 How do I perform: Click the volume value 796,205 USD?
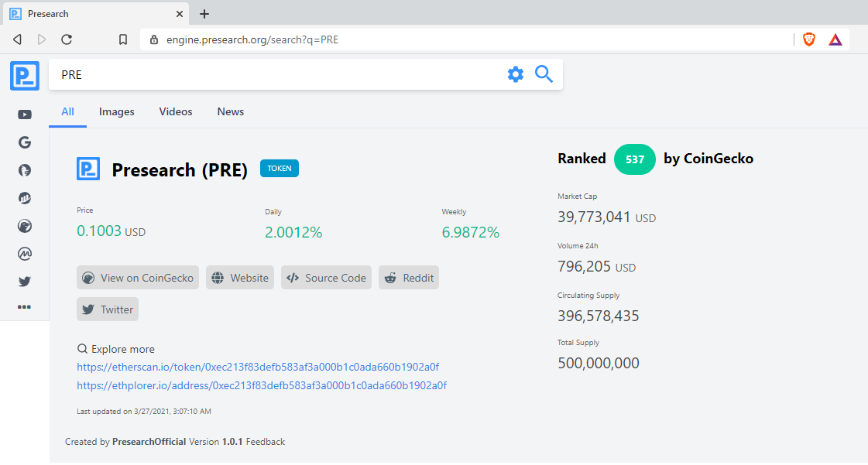(597, 266)
